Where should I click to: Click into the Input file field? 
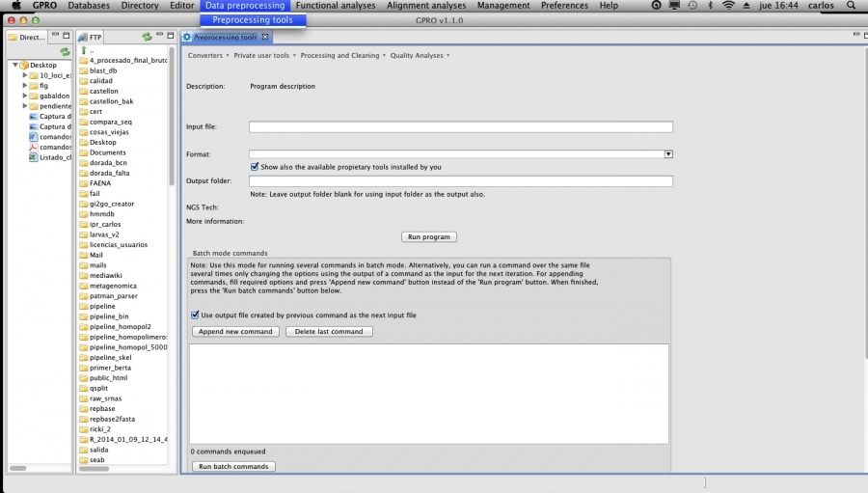pos(460,126)
